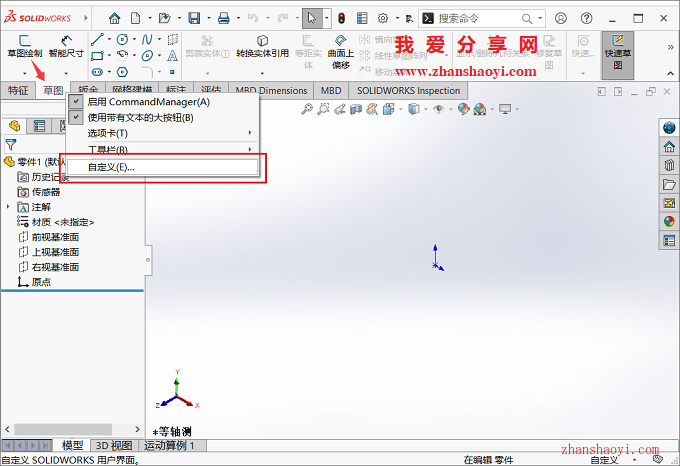The image size is (680, 466).
Task: Click the rebuild traffic light icon
Action: point(340,18)
